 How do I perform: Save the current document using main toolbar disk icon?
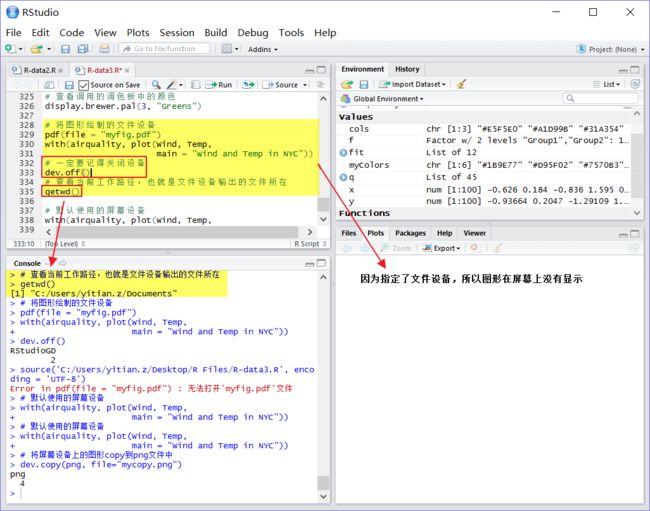pos(65,49)
